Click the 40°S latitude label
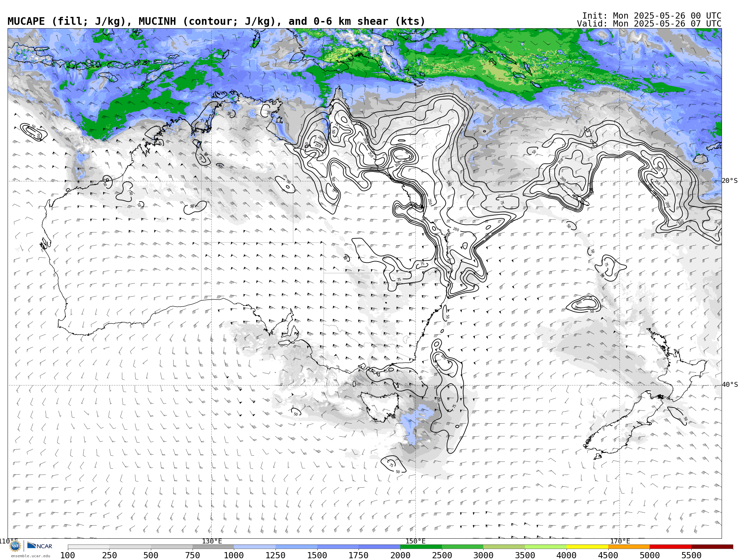 pyautogui.click(x=730, y=385)
